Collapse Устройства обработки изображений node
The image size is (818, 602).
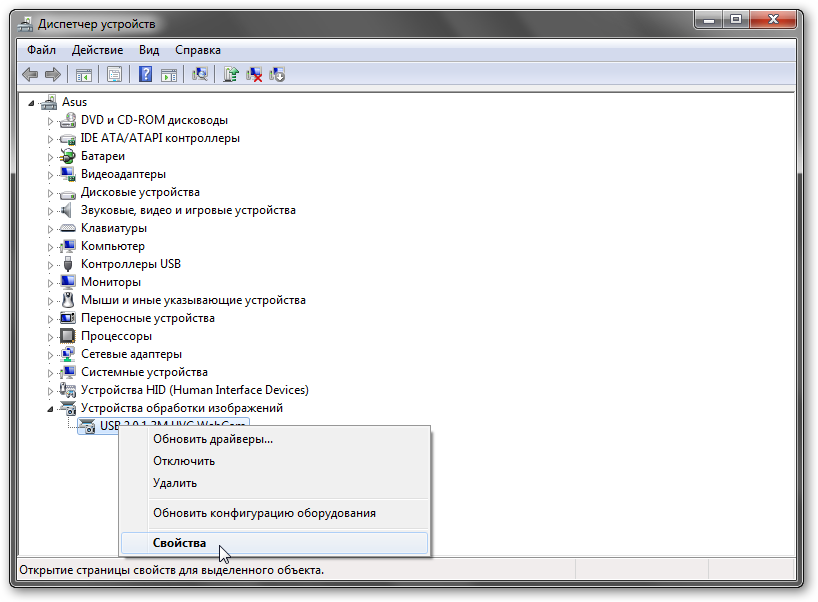[50, 409]
